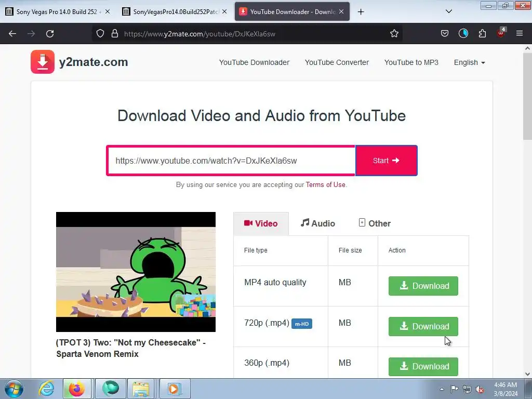Download the 720p (.mp4) version
This screenshot has width=532, height=399.
(x=423, y=326)
